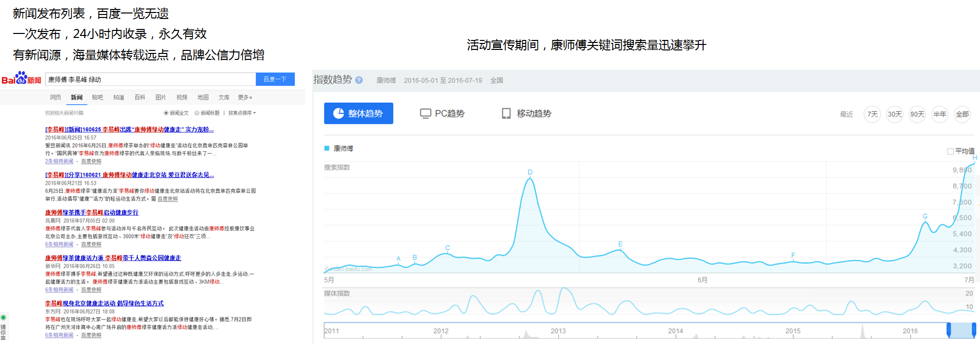Switch to the 图片 tab
The width and height of the screenshot is (980, 344).
coord(161,97)
